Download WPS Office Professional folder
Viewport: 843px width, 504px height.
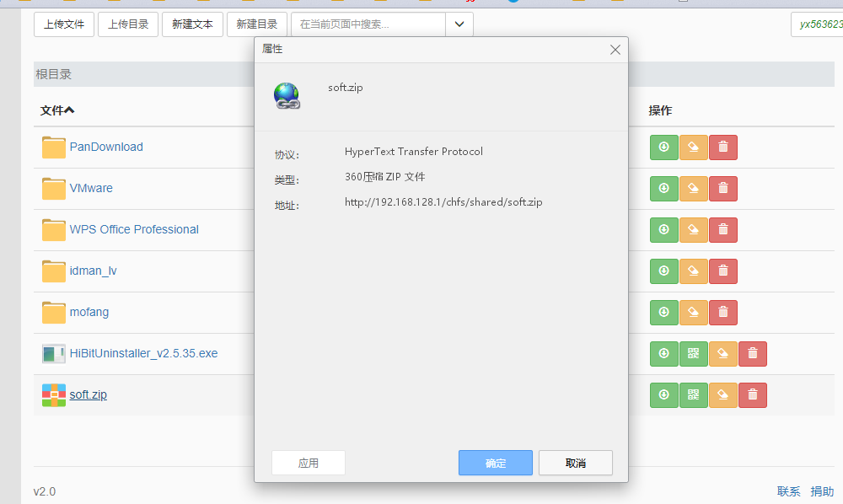point(663,230)
